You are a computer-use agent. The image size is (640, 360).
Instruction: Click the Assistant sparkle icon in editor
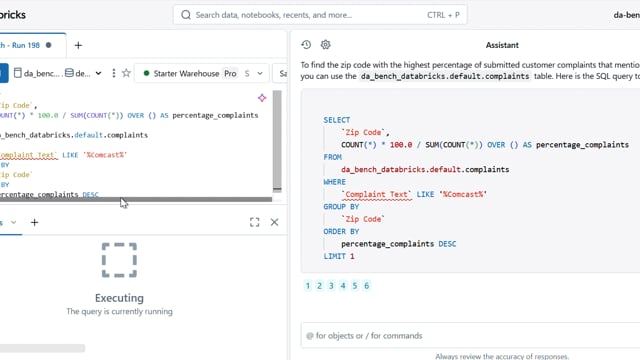262,98
